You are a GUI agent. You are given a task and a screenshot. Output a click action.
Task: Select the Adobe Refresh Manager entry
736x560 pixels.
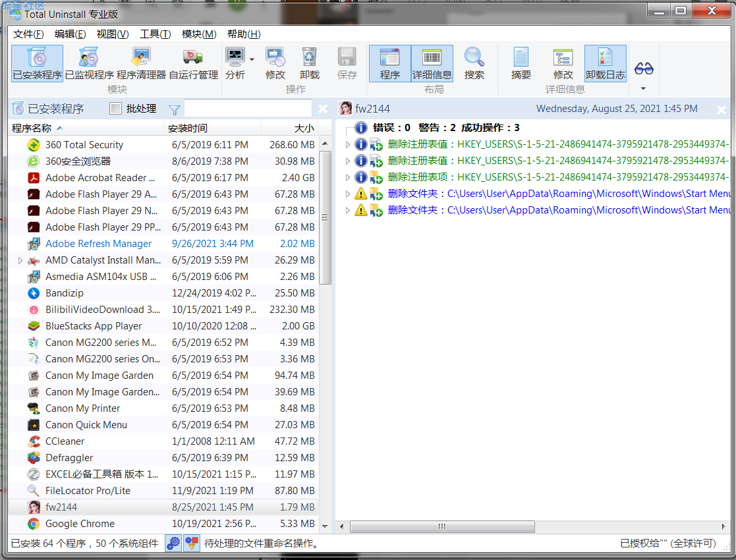(x=163, y=244)
